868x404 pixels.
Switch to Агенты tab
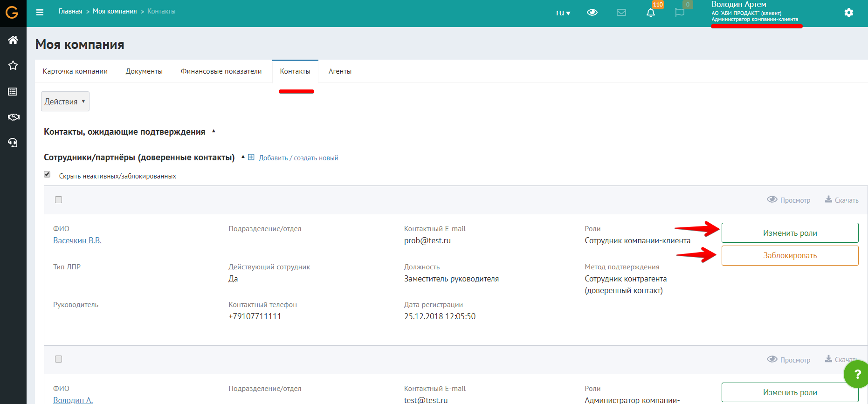[340, 71]
